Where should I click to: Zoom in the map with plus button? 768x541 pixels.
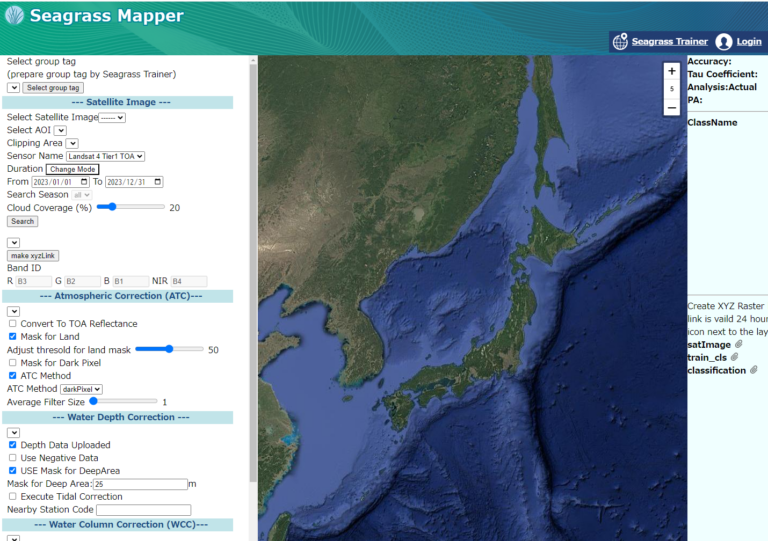(x=672, y=72)
